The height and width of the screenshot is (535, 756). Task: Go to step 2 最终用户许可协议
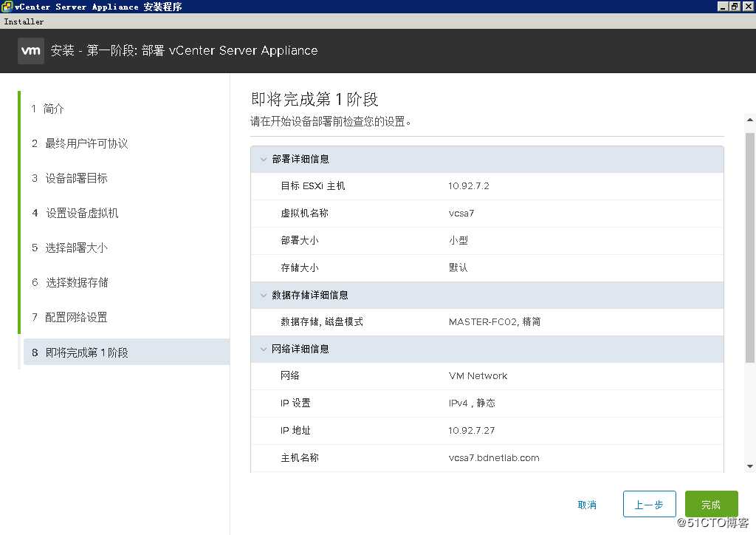80,144
